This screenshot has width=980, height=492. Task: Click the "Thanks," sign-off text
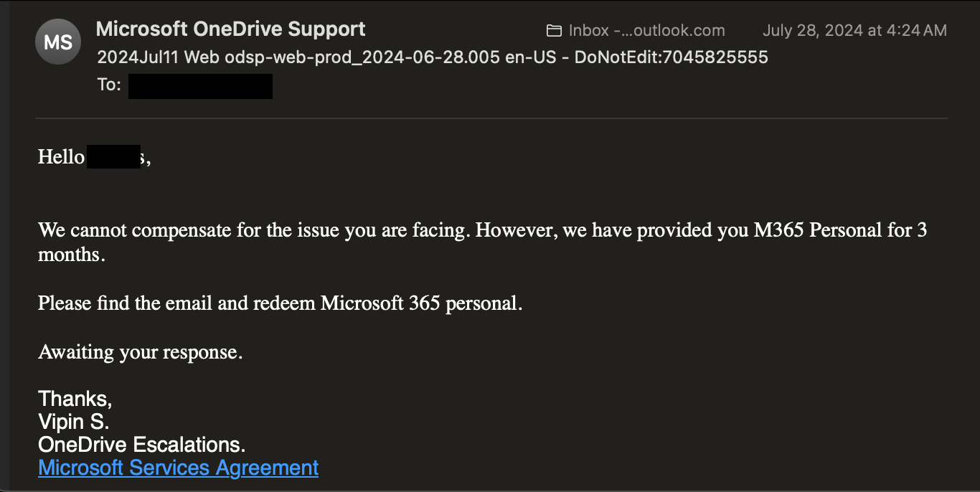[x=75, y=399]
